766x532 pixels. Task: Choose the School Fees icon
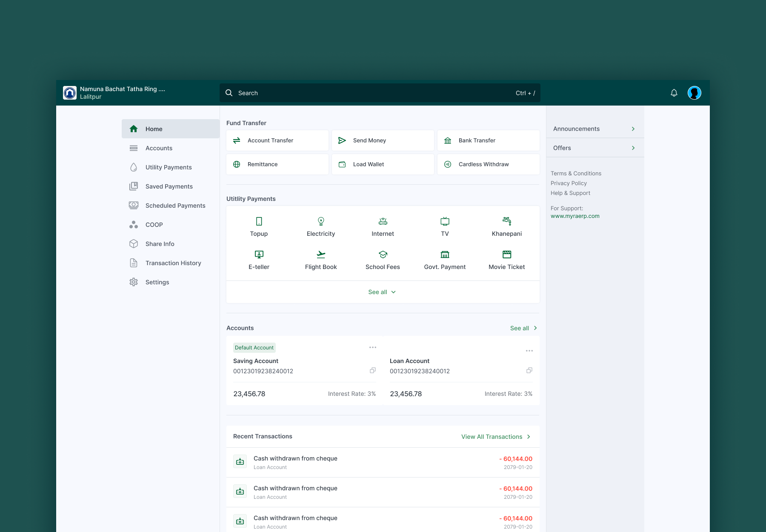tap(383, 255)
